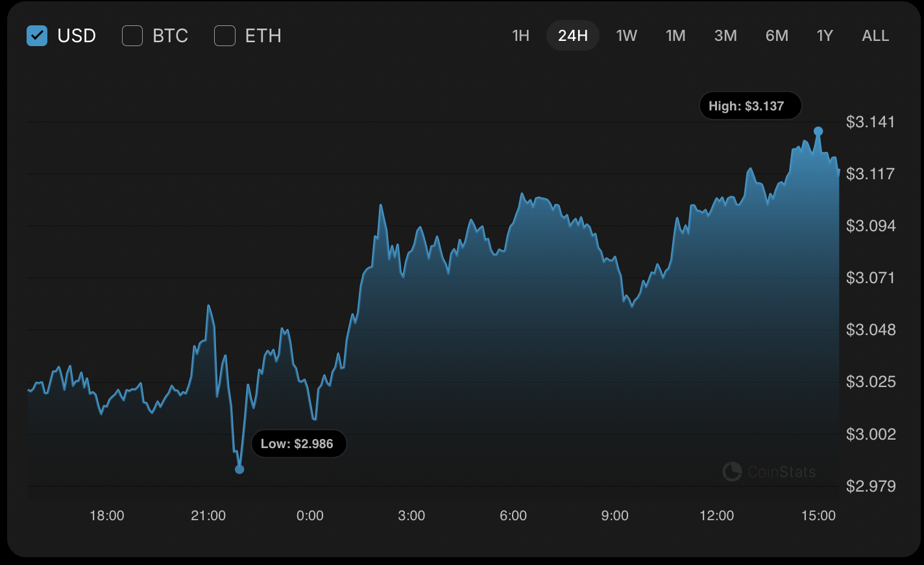Click the 21:00 time axis label
The width and height of the screenshot is (924, 565).
pyautogui.click(x=208, y=516)
